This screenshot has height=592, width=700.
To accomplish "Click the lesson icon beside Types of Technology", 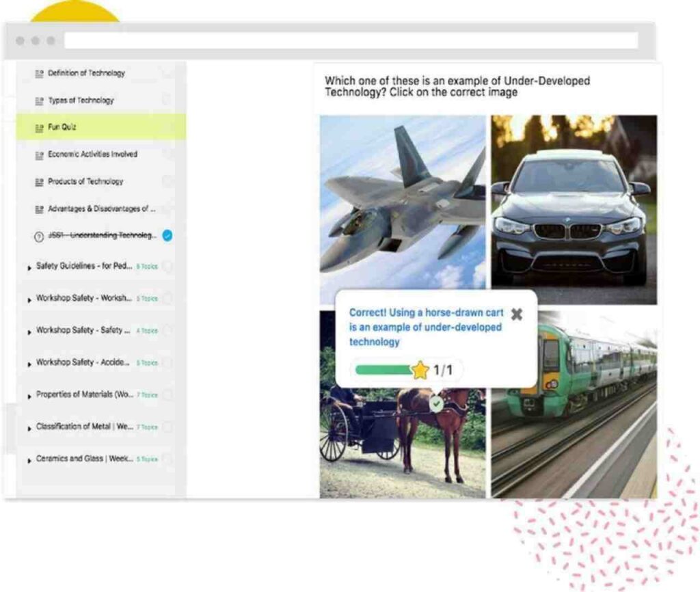I will (39, 101).
